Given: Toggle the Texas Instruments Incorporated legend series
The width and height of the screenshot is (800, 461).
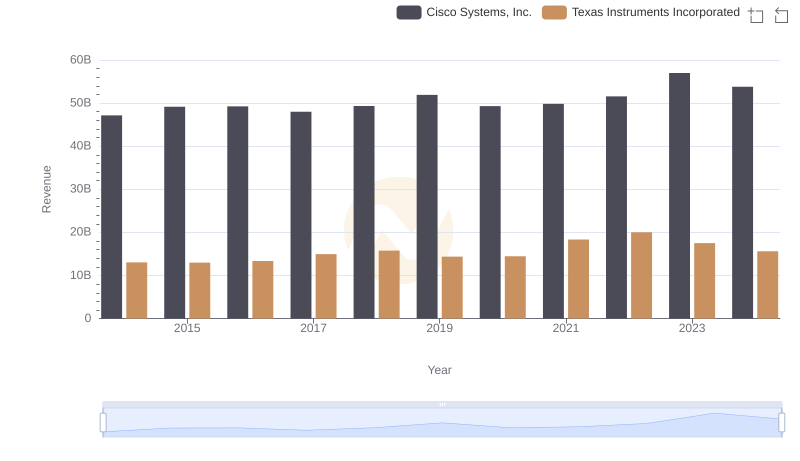Looking at the screenshot, I should coord(641,12).
